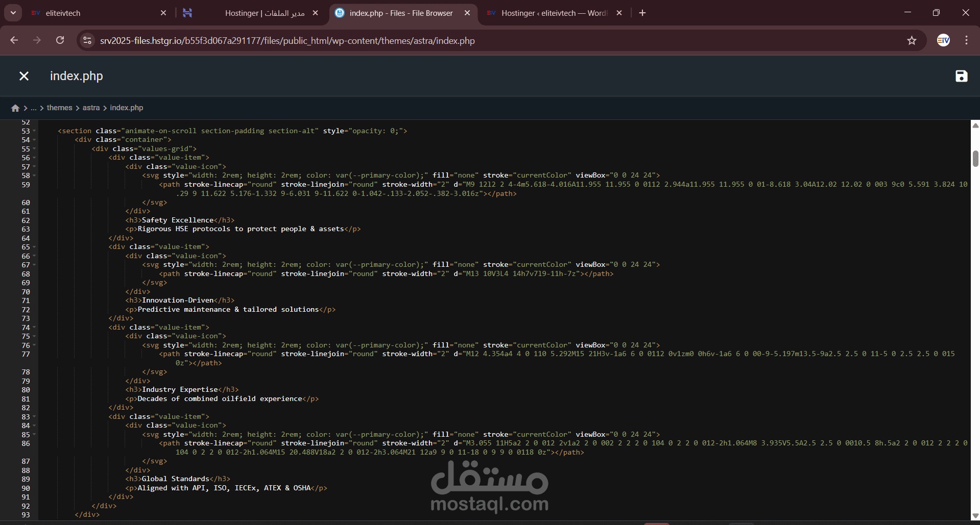The image size is (980, 525).
Task: Collapse the container div at line 54
Action: [34, 140]
